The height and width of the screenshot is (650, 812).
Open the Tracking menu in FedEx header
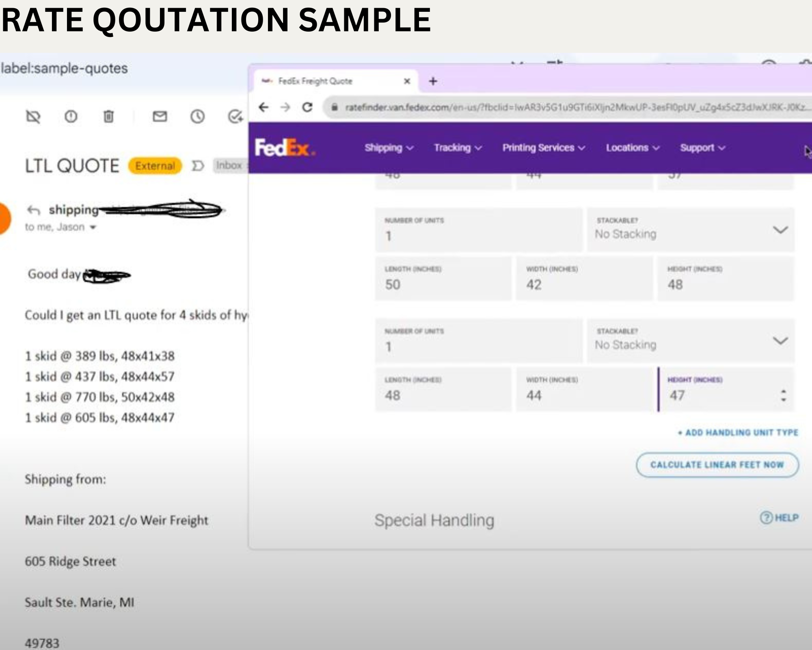click(x=457, y=148)
